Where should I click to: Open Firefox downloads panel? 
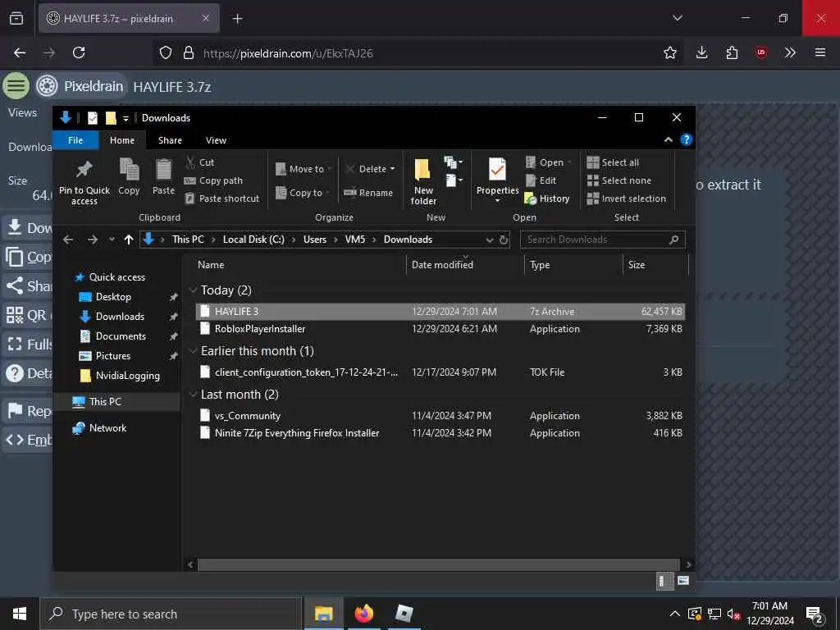click(x=702, y=52)
